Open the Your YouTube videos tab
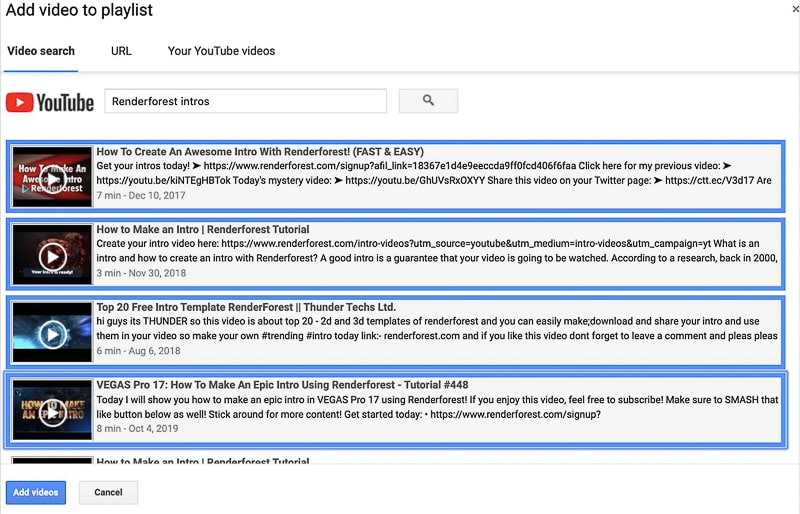 221,51
